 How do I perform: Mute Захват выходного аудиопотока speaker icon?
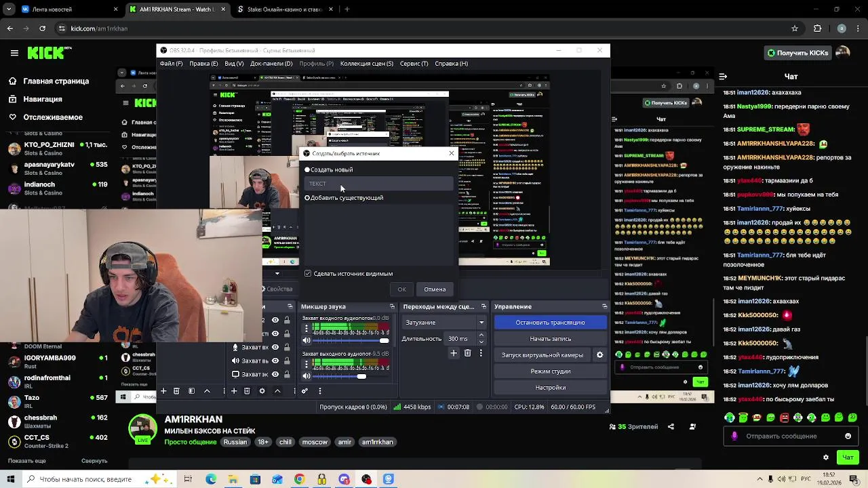[x=307, y=376]
